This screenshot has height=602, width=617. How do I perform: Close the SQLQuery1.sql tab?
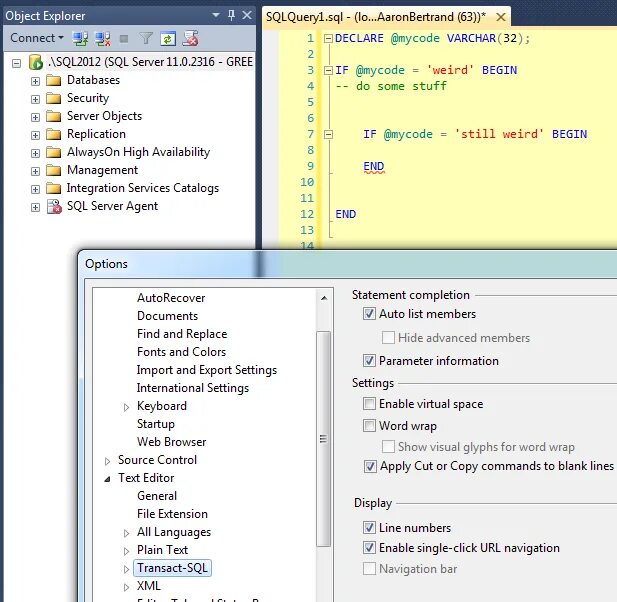[x=501, y=17]
